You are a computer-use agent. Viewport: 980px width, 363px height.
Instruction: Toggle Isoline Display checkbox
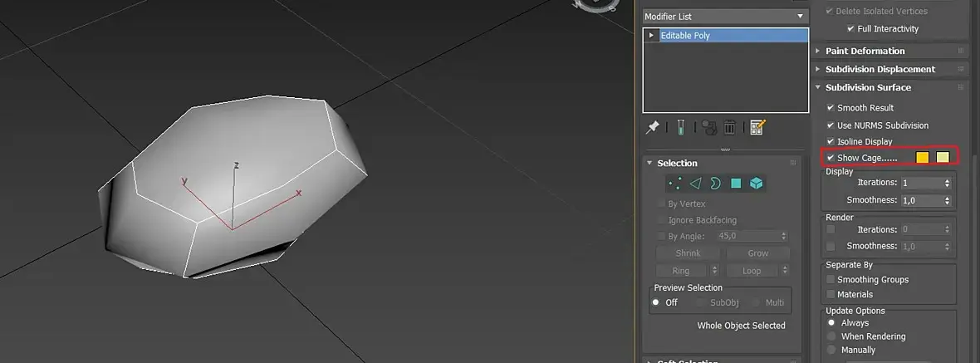[831, 141]
